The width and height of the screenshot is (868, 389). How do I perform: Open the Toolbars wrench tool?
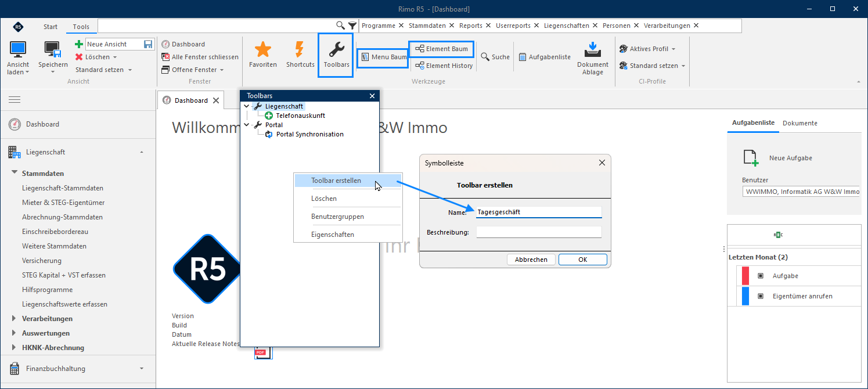(337, 55)
